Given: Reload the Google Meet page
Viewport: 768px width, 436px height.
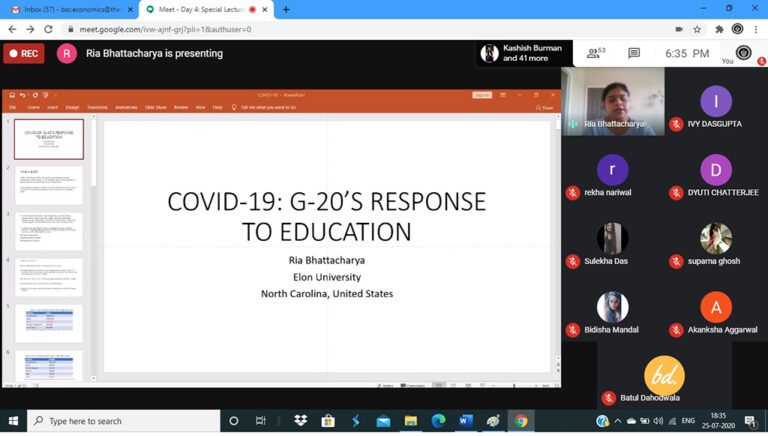Looking at the screenshot, I should [x=50, y=29].
